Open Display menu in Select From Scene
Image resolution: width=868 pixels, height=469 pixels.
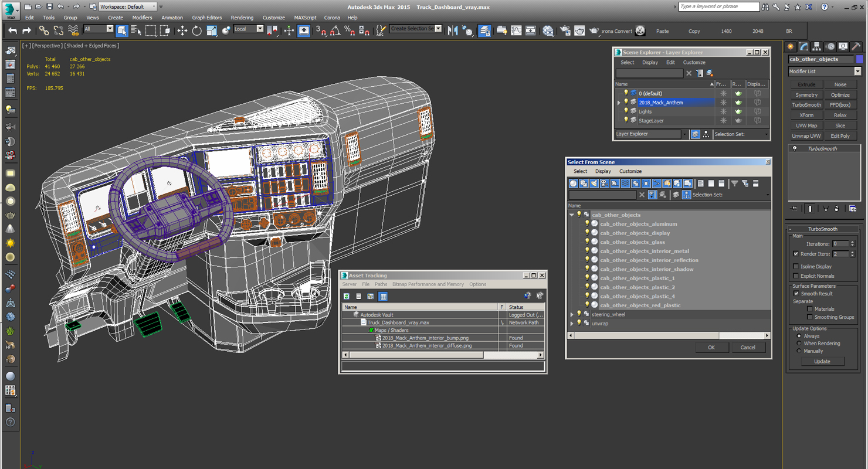click(x=603, y=171)
